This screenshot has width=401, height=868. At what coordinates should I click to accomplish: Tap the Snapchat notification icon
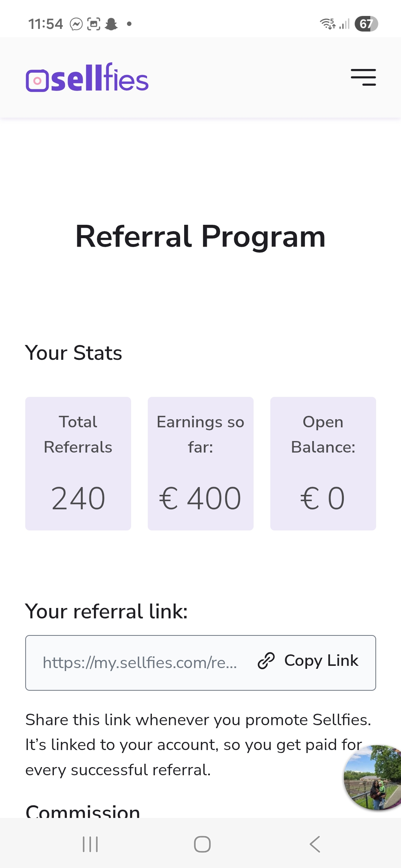[x=111, y=24]
